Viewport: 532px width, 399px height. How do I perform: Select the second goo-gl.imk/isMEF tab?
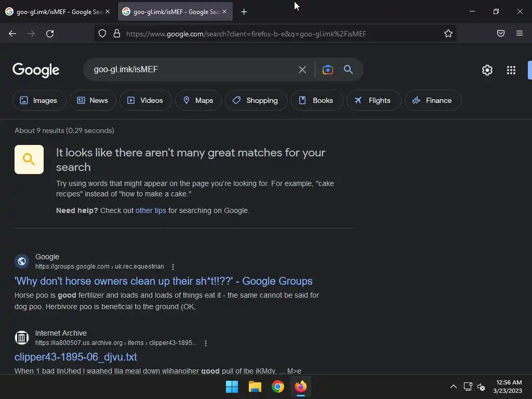pos(175,12)
